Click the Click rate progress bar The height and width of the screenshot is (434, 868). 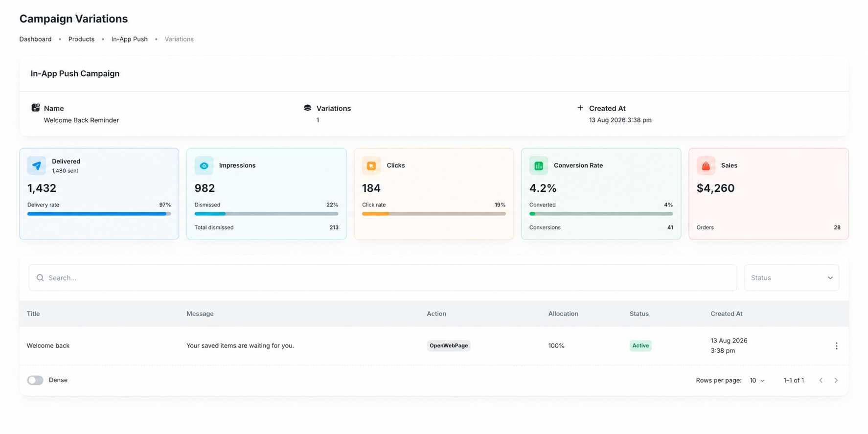[x=434, y=214]
